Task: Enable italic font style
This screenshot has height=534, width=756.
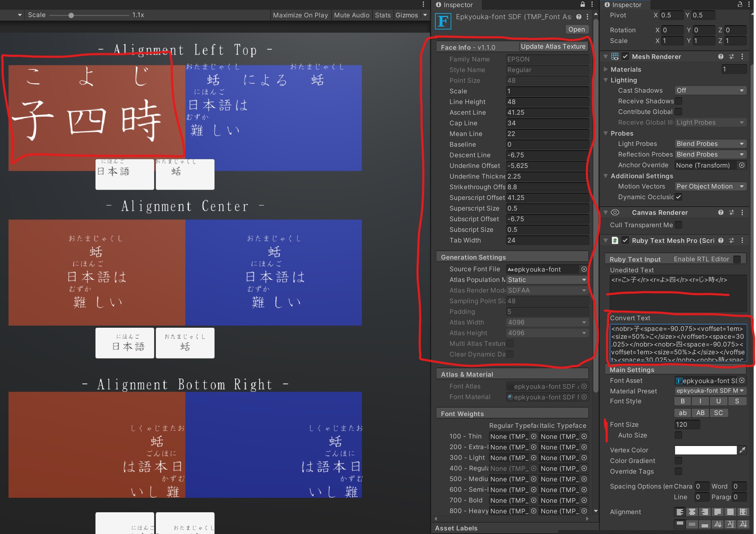Action: [700, 401]
